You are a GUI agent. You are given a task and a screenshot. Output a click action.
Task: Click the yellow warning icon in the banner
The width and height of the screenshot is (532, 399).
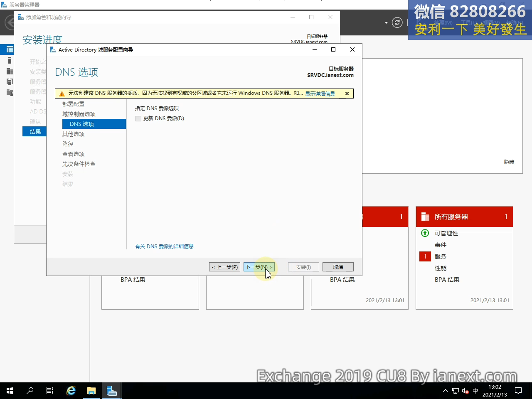[62, 94]
